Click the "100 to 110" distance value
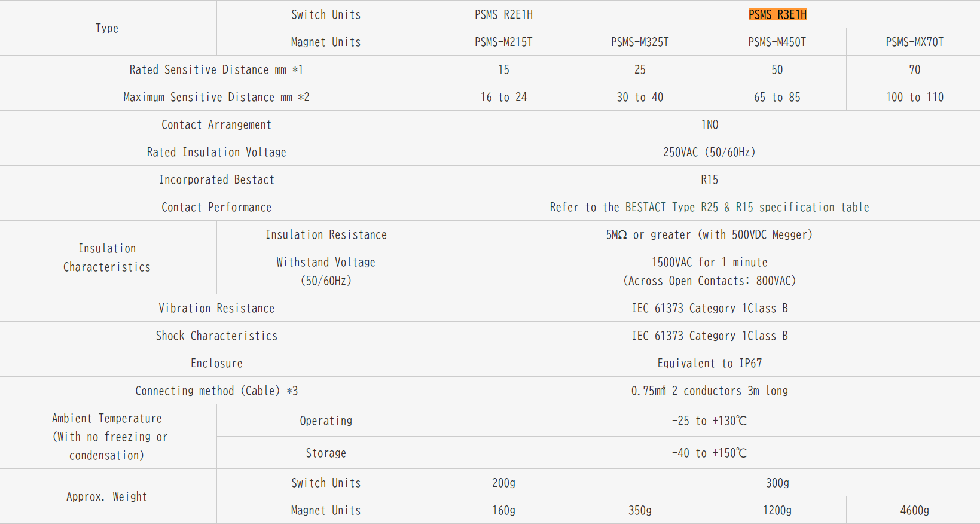Image resolution: width=980 pixels, height=524 pixels. [x=914, y=97]
